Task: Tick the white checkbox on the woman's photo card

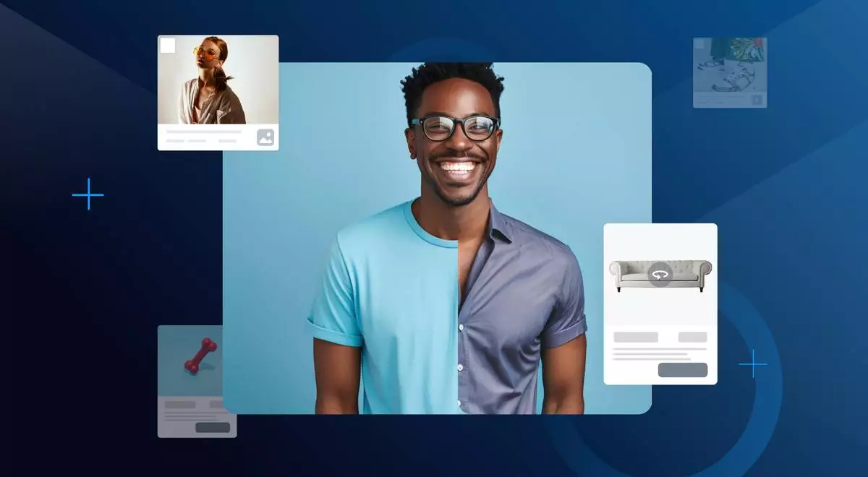Action: click(168, 46)
